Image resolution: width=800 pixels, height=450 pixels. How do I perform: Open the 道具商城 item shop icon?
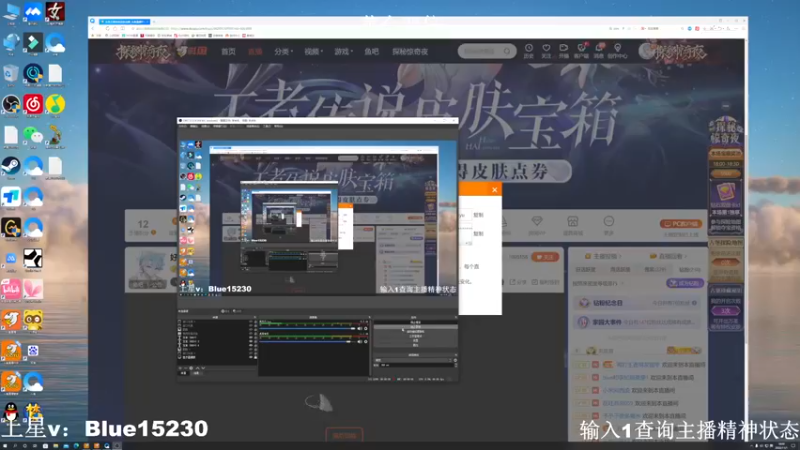coord(572,224)
